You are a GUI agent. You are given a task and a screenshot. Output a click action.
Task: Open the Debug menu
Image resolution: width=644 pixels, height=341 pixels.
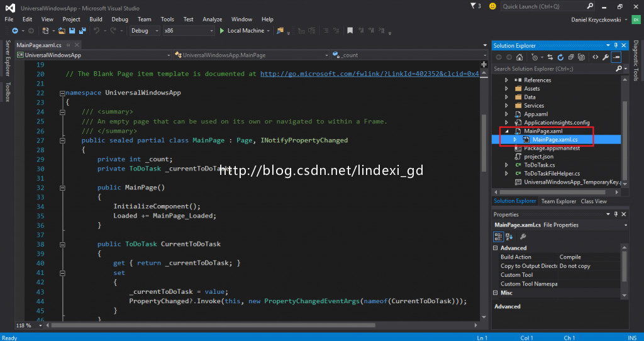[119, 20]
